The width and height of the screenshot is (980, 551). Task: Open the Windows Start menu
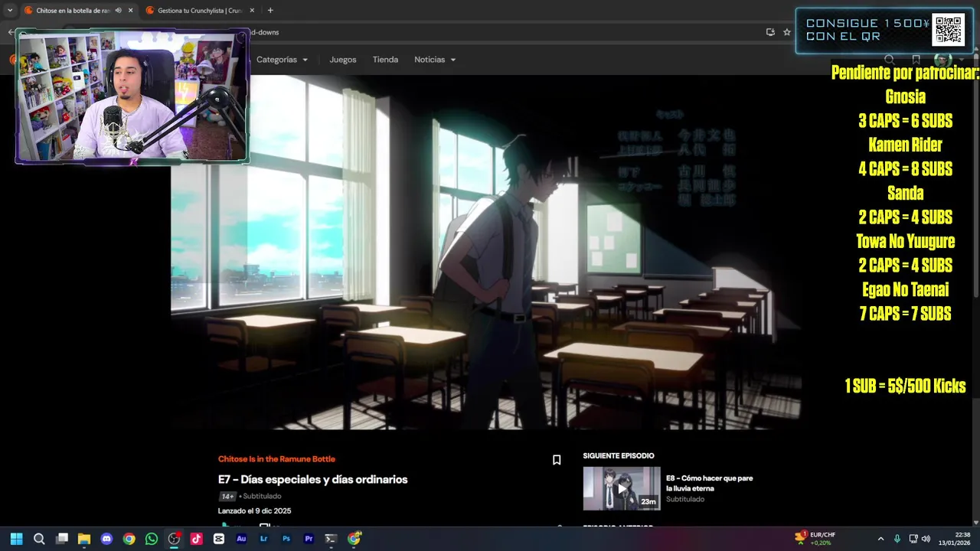point(17,539)
